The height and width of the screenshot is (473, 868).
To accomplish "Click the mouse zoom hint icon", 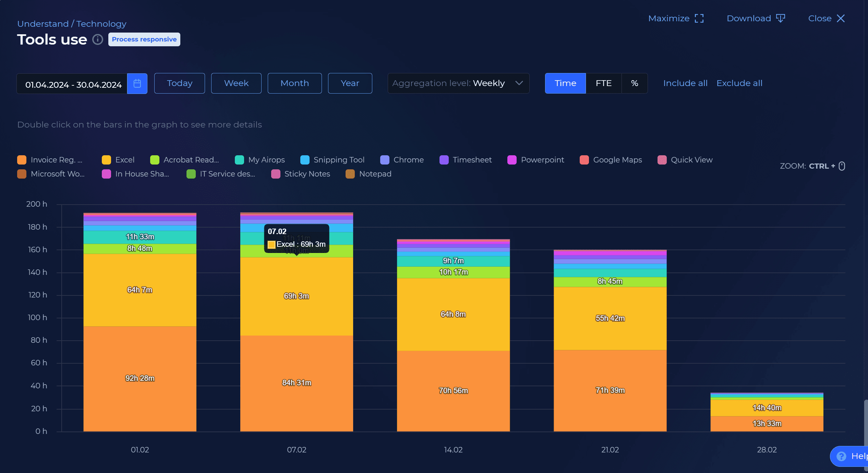I will [x=842, y=166].
